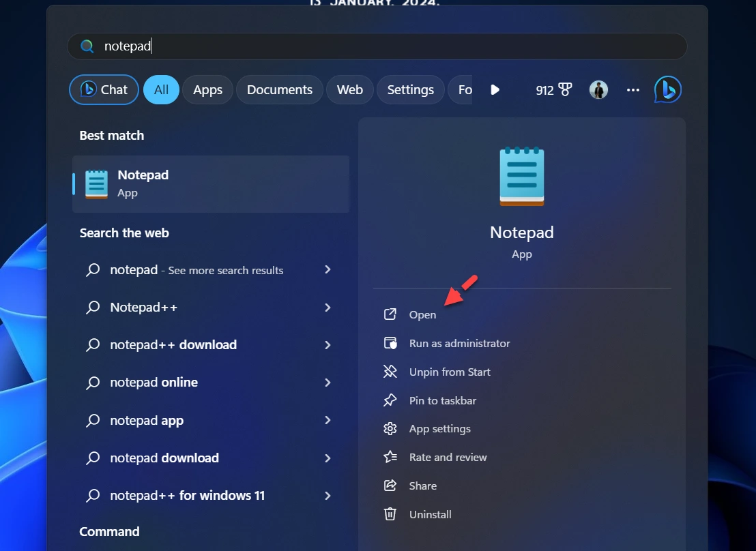Choose Rate and review
Viewport: 756px width, 551px height.
click(x=448, y=457)
